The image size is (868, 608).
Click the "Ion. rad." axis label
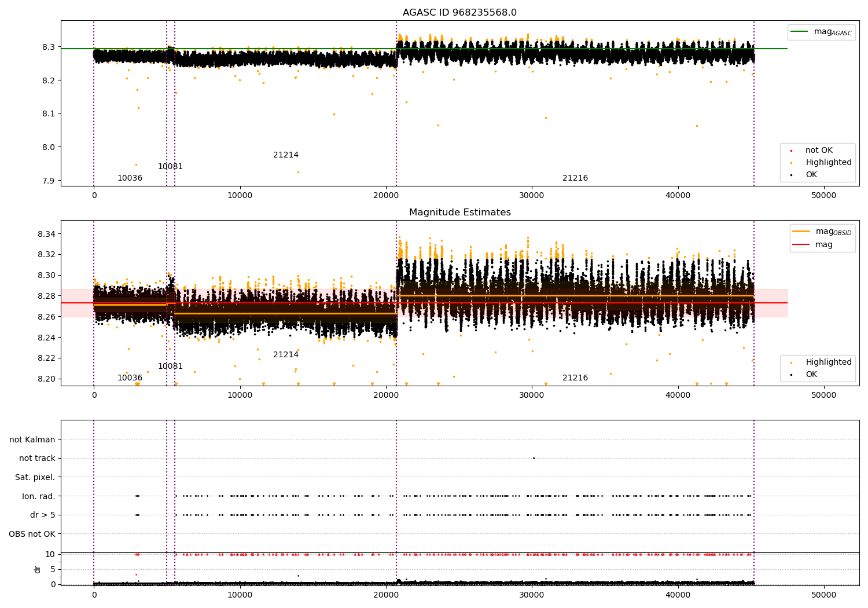[x=39, y=496]
